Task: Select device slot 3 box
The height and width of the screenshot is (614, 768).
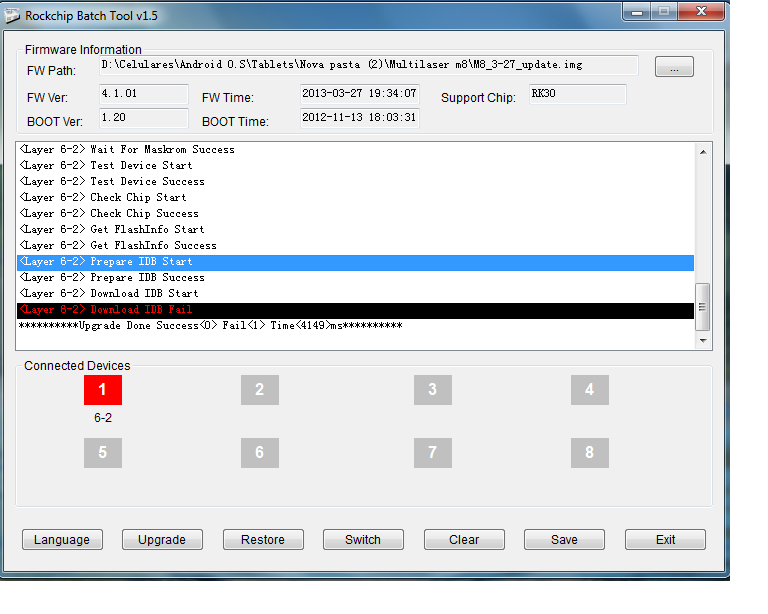Action: click(432, 390)
